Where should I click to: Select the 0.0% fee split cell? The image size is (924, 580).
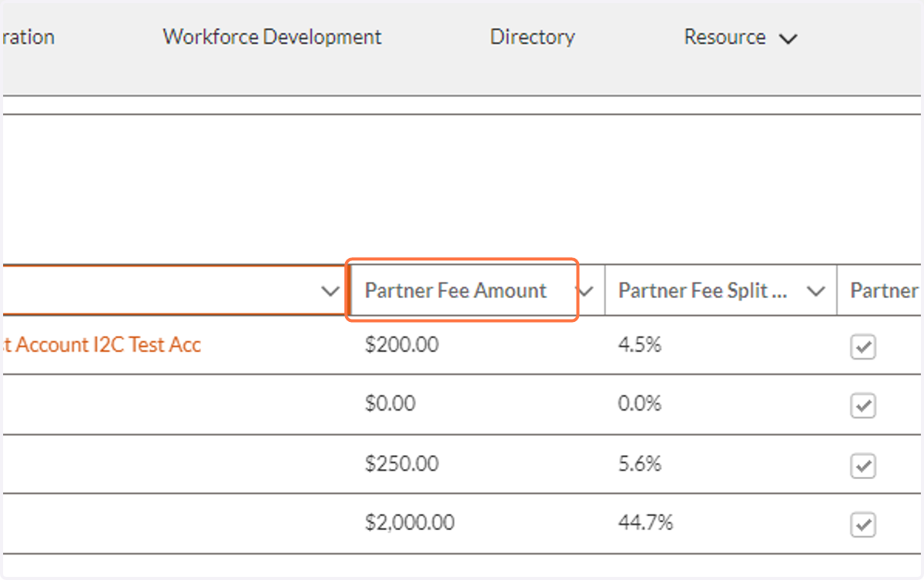(x=640, y=404)
